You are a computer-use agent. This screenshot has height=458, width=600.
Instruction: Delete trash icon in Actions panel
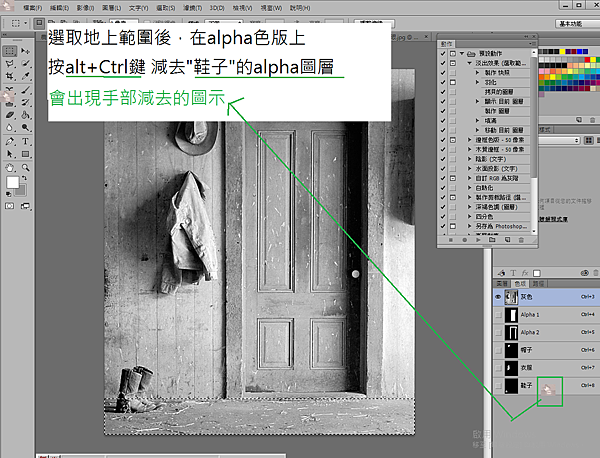(521, 240)
